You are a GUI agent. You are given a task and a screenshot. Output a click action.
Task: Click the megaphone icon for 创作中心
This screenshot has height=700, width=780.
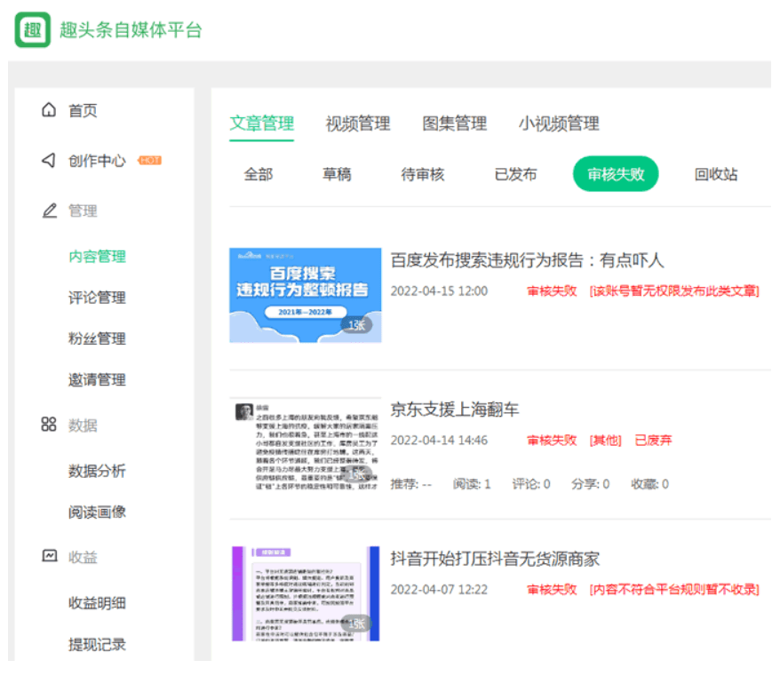pos(48,160)
